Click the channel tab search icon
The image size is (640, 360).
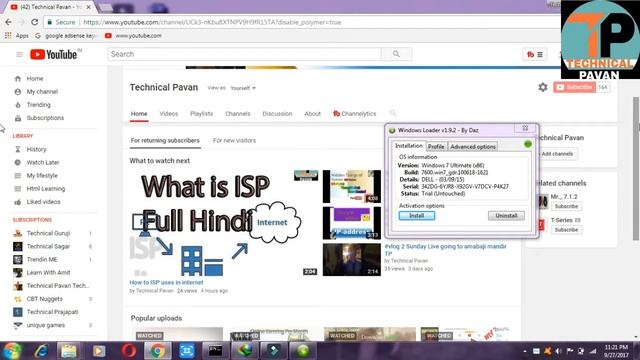click(x=393, y=113)
